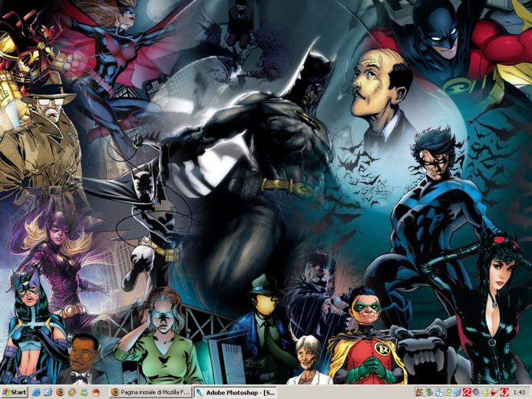
Task: Click the green and blue Quick Launch icon
Action: point(84,393)
